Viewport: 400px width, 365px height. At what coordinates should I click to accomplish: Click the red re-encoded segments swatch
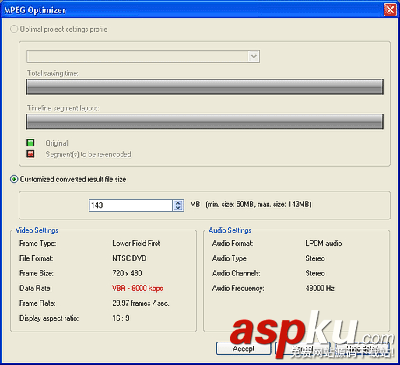point(30,154)
